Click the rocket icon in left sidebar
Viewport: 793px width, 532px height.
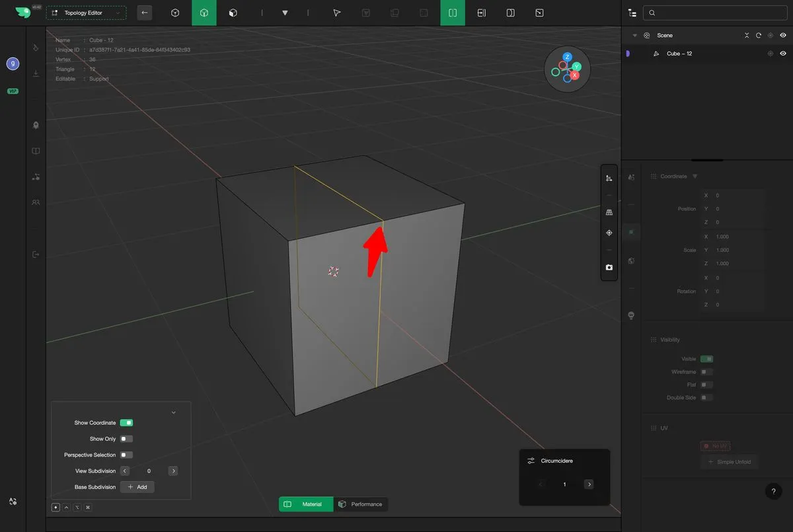tap(36, 125)
